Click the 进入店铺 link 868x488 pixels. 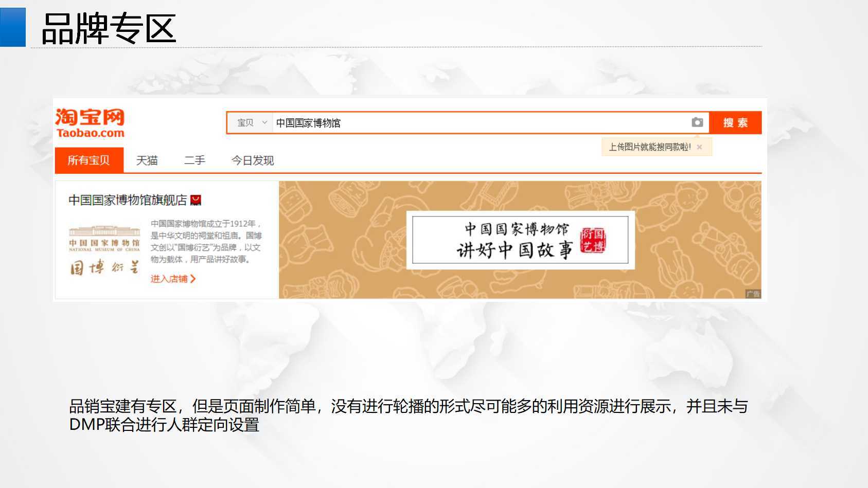pyautogui.click(x=173, y=279)
